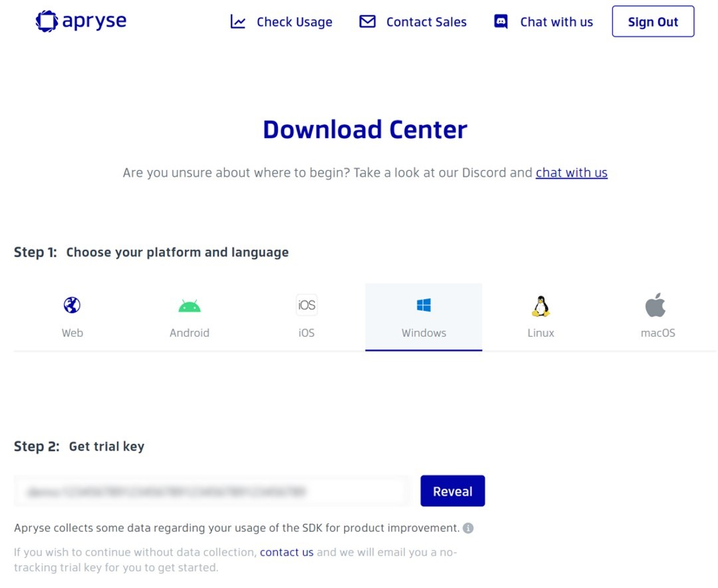The height and width of the screenshot is (588, 718).
Task: Open Check Usage from the top menu
Action: [294, 21]
